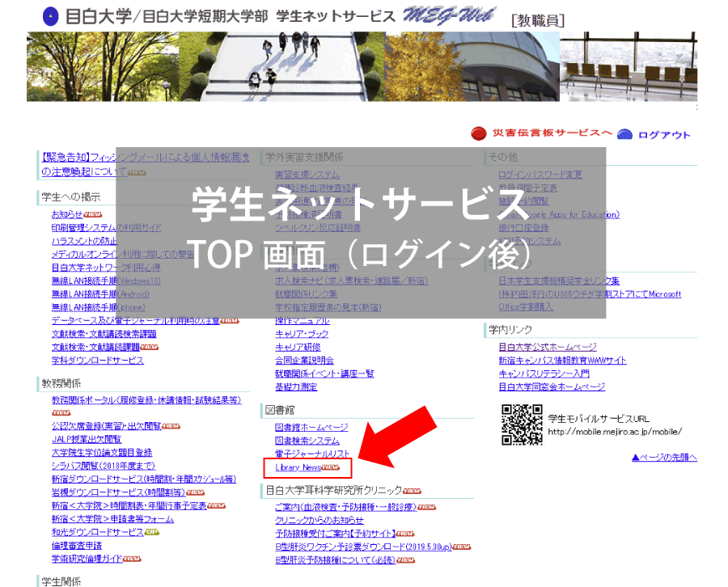The image size is (728, 587).
Task: Open 就職関係イベント・講座一覧
Action: pyautogui.click(x=324, y=374)
